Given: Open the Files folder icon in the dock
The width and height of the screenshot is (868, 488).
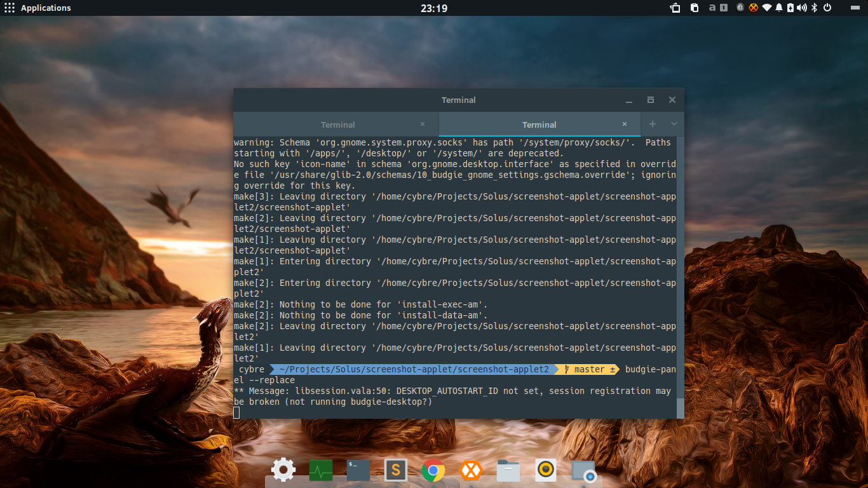Looking at the screenshot, I should click(508, 471).
